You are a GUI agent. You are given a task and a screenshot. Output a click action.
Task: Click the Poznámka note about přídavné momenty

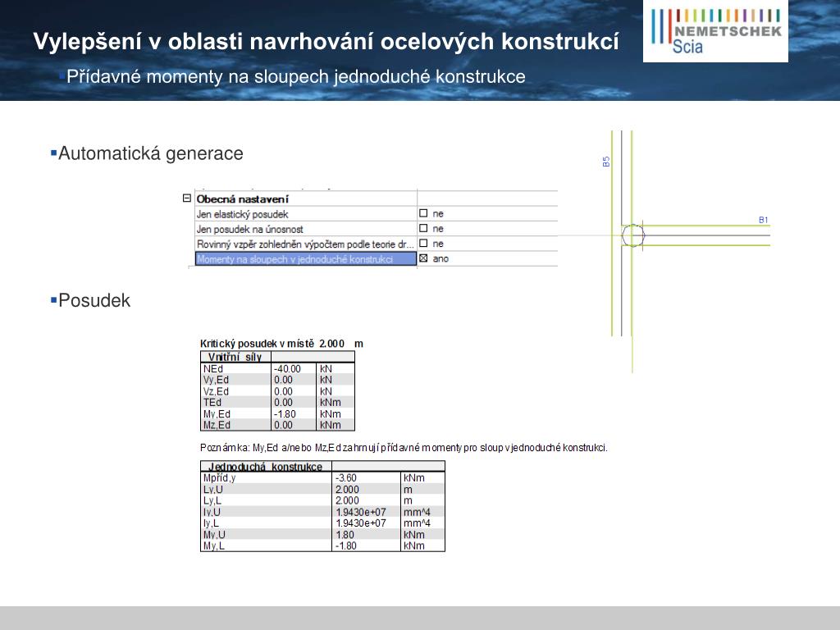[404, 448]
